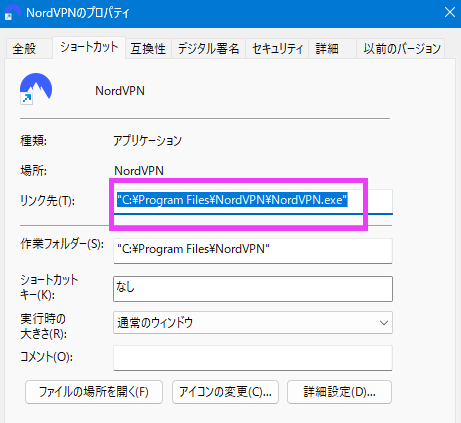Open the デジタル署名 tab
This screenshot has width=461, height=423.
(209, 49)
